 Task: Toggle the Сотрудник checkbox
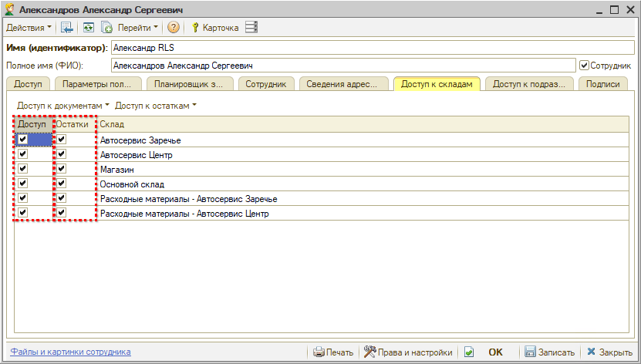click(x=585, y=66)
